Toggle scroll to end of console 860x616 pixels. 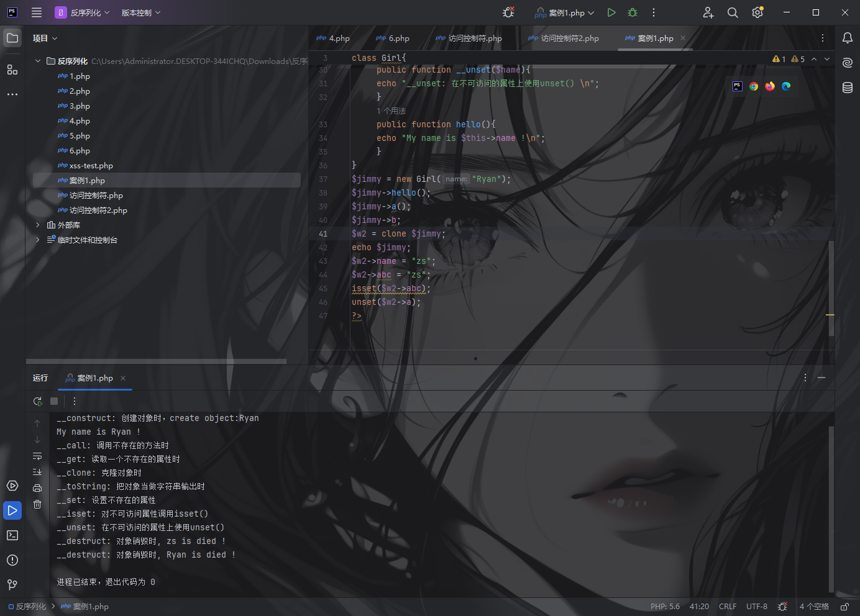(37, 472)
